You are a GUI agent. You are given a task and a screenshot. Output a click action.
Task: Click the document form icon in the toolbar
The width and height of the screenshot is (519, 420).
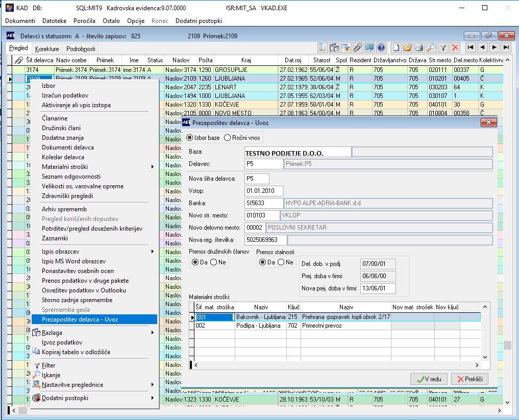(322, 47)
